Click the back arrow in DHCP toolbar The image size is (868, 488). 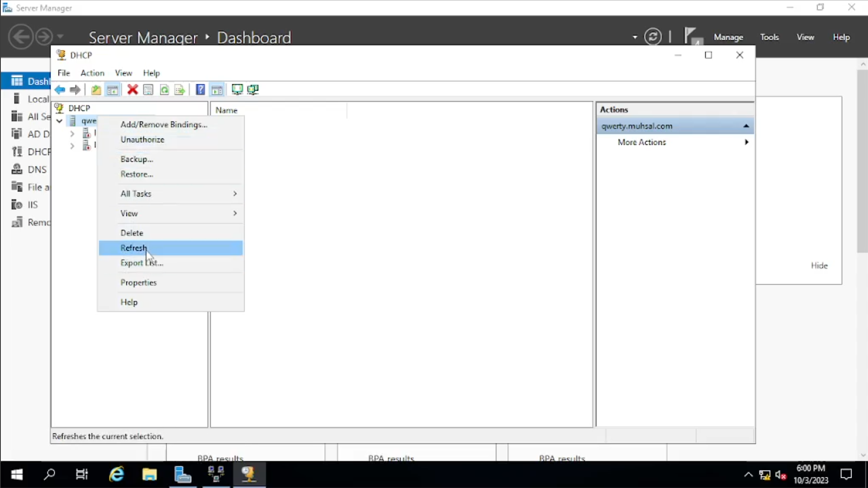(60, 89)
